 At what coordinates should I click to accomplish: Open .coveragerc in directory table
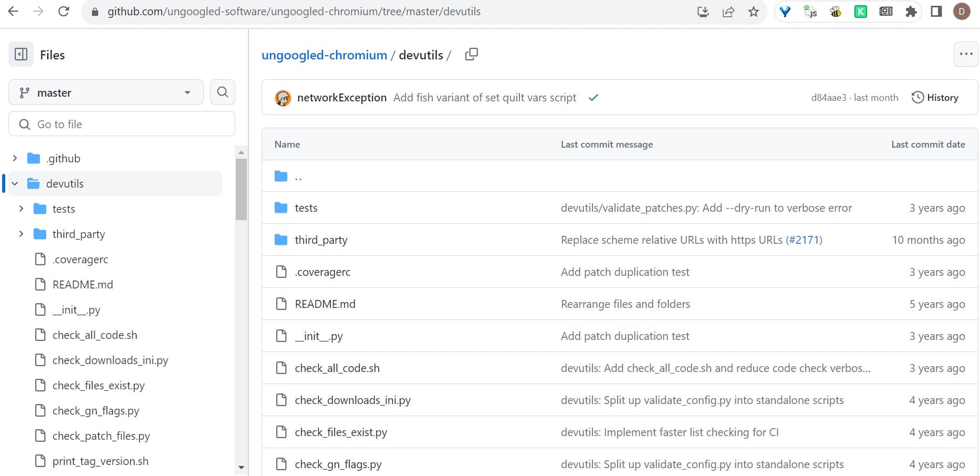pos(322,272)
